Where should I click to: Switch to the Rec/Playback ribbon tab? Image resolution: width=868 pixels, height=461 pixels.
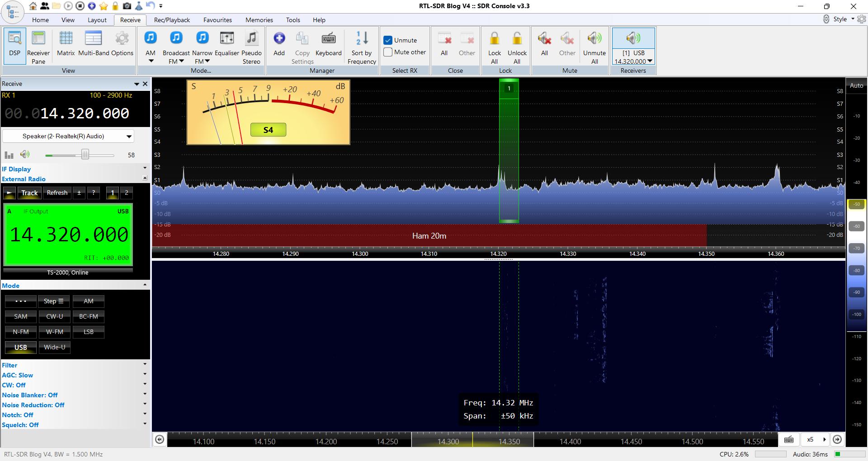pyautogui.click(x=172, y=20)
